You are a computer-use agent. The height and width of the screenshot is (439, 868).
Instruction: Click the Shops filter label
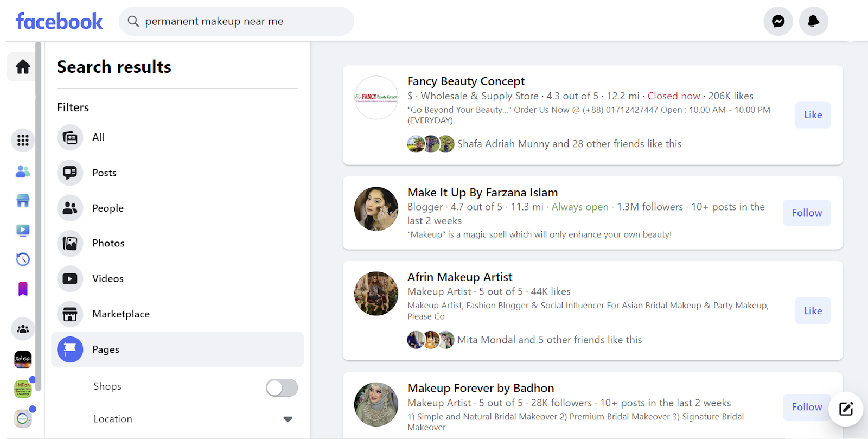107,386
